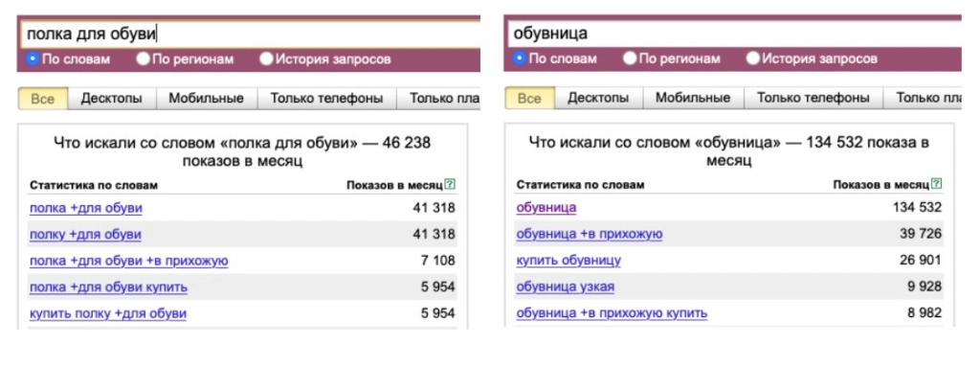Click value '9 928' in right table

point(924,287)
